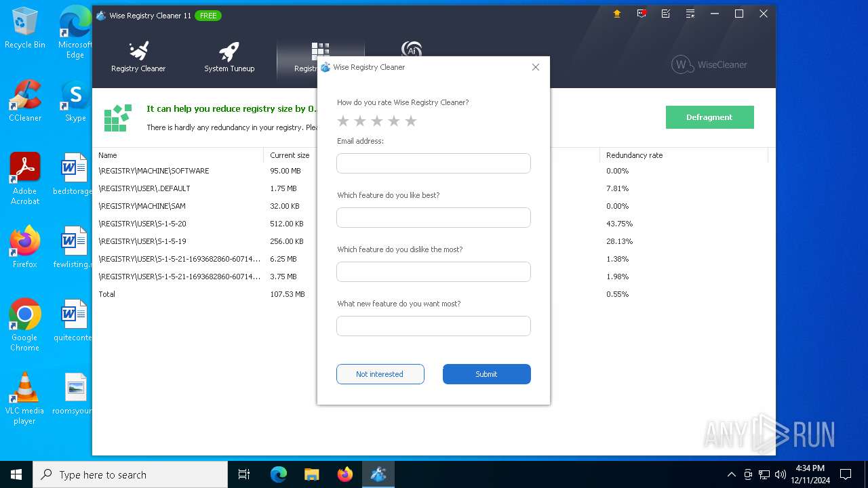Open the Skype desktop shortcut
Image resolution: width=868 pixels, height=488 pixels.
click(75, 101)
